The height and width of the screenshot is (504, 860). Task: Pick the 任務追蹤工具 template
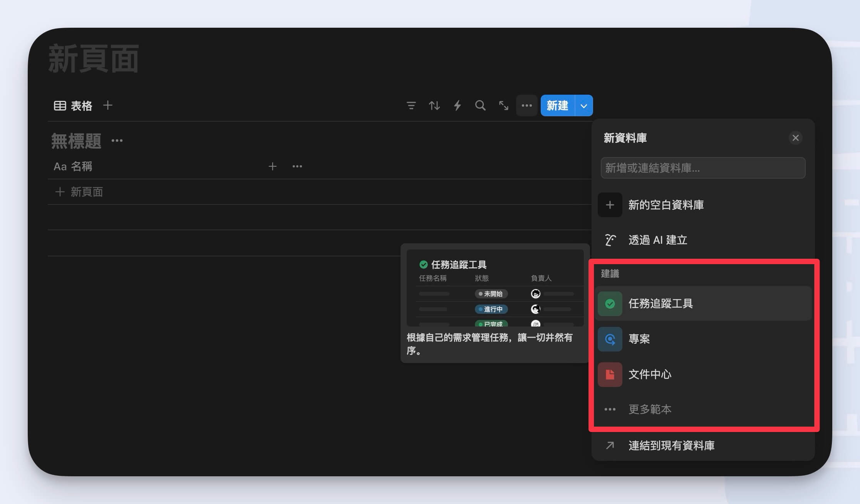tap(660, 303)
